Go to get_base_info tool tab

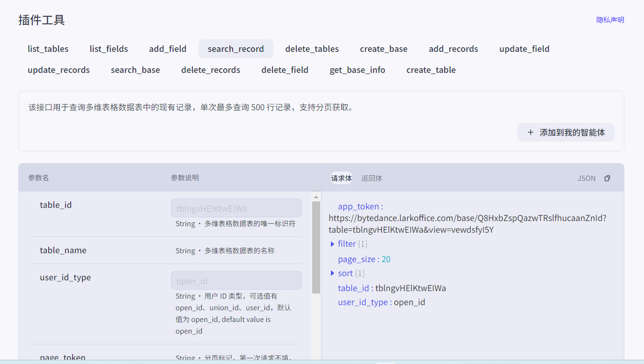coord(357,70)
